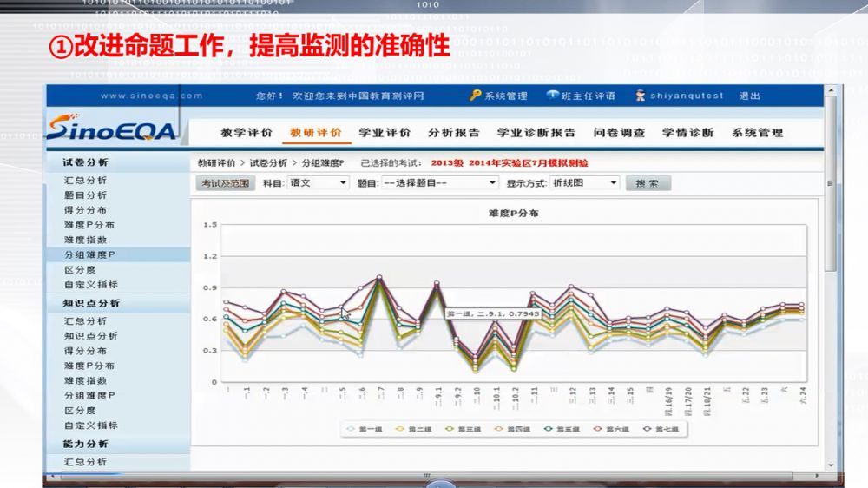Click the user avatar icon beside shiyanqutest
This screenshot has height=488, width=868.
pos(641,96)
